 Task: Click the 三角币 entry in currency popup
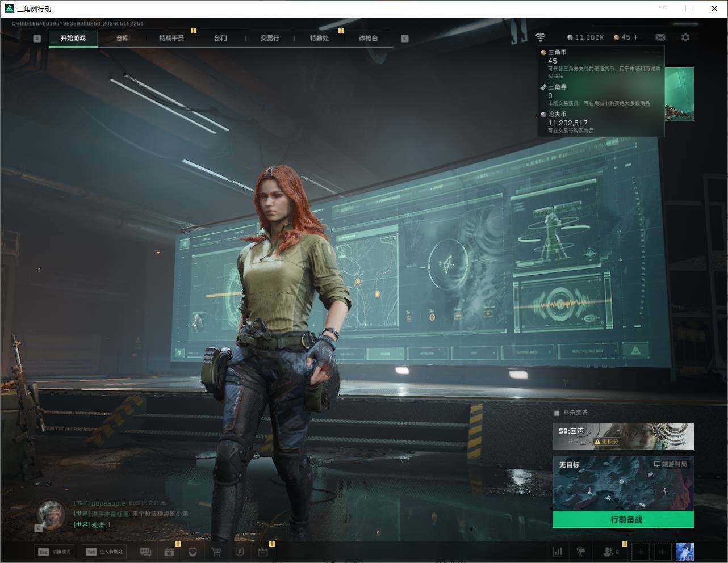coord(601,64)
